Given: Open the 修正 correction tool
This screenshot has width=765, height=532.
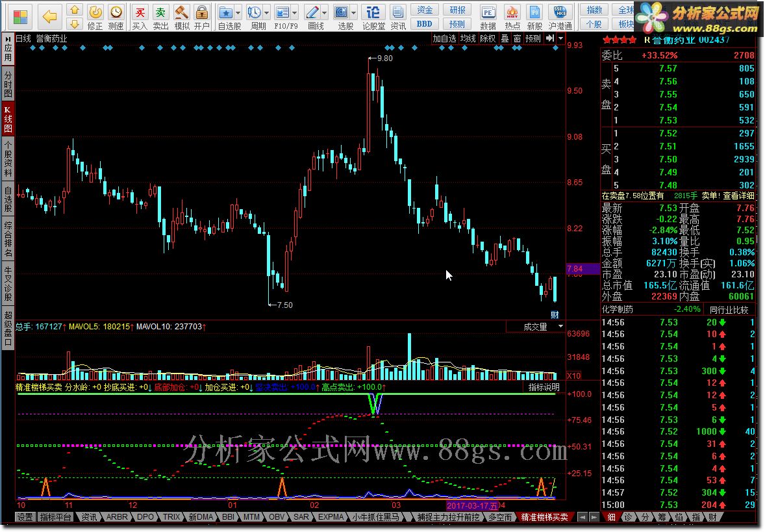Looking at the screenshot, I should tap(95, 17).
